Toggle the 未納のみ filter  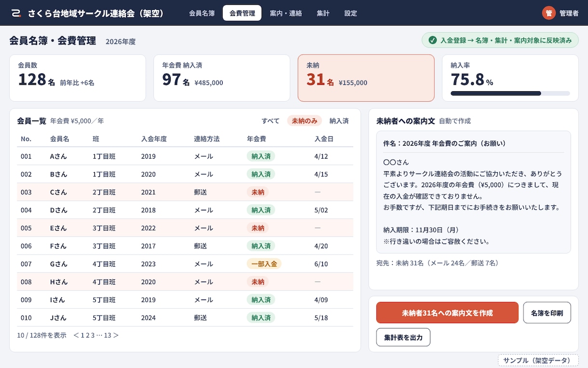pyautogui.click(x=305, y=121)
